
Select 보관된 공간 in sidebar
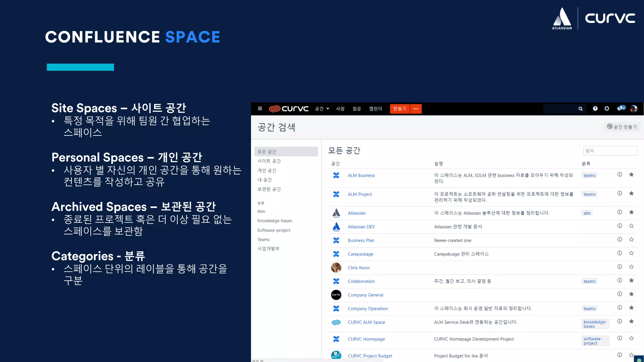click(x=269, y=189)
